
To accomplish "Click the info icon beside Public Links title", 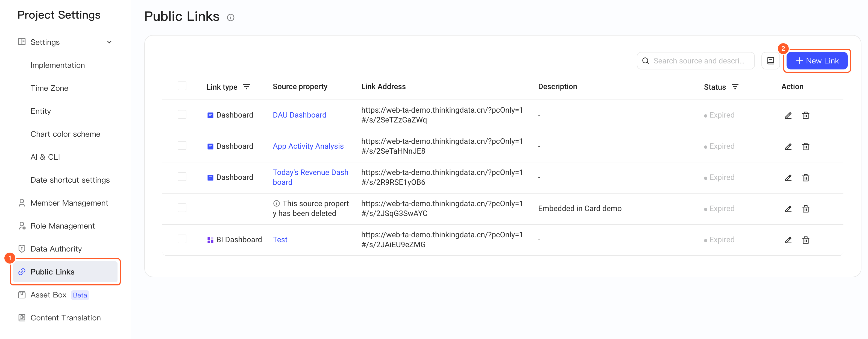I will 230,17.
